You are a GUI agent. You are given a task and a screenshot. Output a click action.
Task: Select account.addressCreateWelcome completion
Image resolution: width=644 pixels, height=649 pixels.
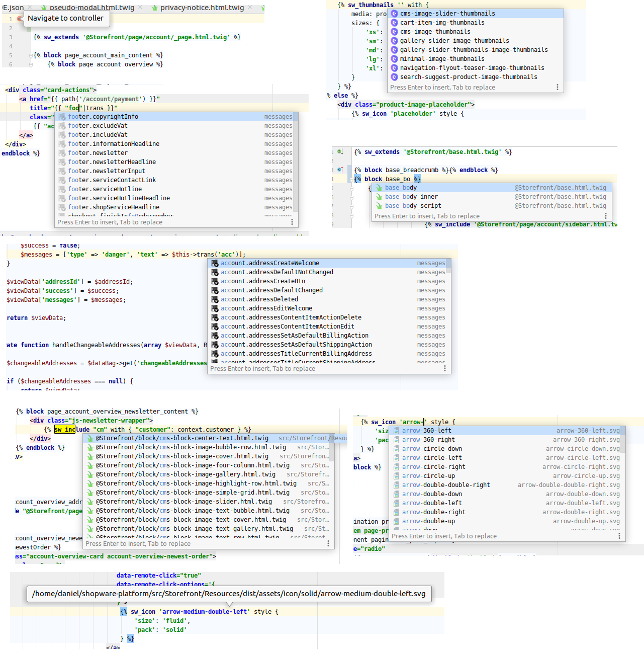329,263
